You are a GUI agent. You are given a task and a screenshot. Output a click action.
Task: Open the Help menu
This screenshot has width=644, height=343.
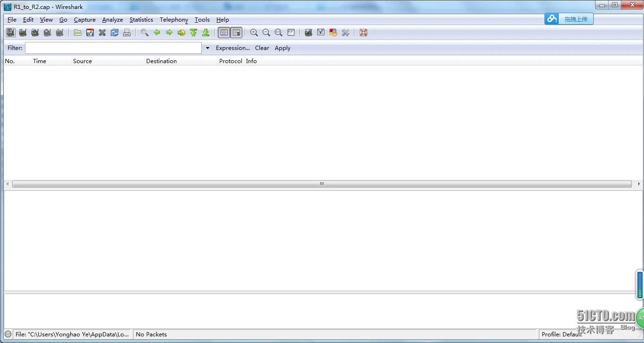pos(223,20)
